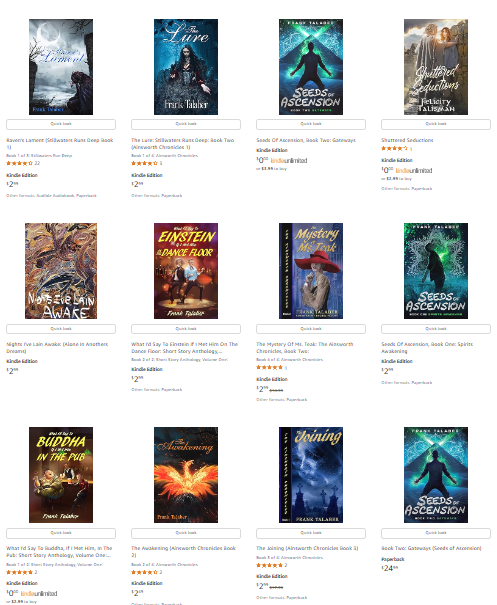
Task: Open the Nights I've Lain Awake title link
Action: point(57,348)
